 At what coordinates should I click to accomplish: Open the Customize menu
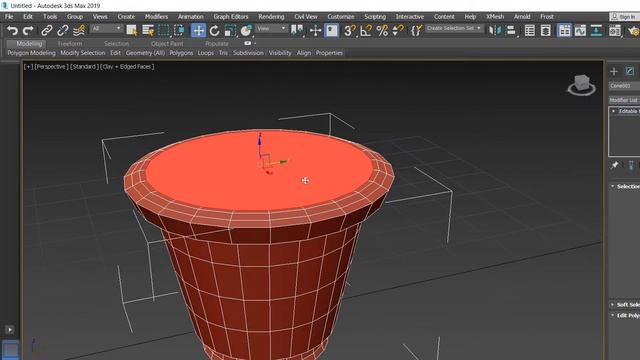(341, 17)
